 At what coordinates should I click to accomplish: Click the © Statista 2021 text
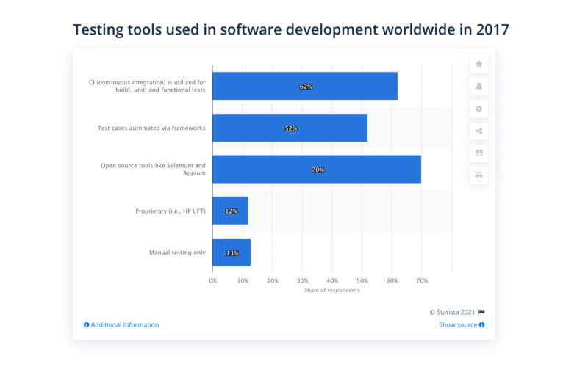tap(452, 312)
